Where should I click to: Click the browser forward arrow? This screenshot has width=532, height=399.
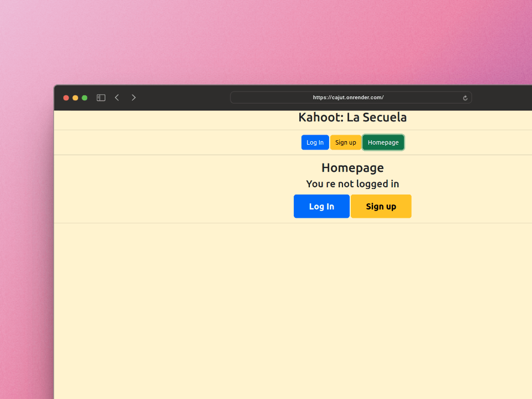click(134, 98)
